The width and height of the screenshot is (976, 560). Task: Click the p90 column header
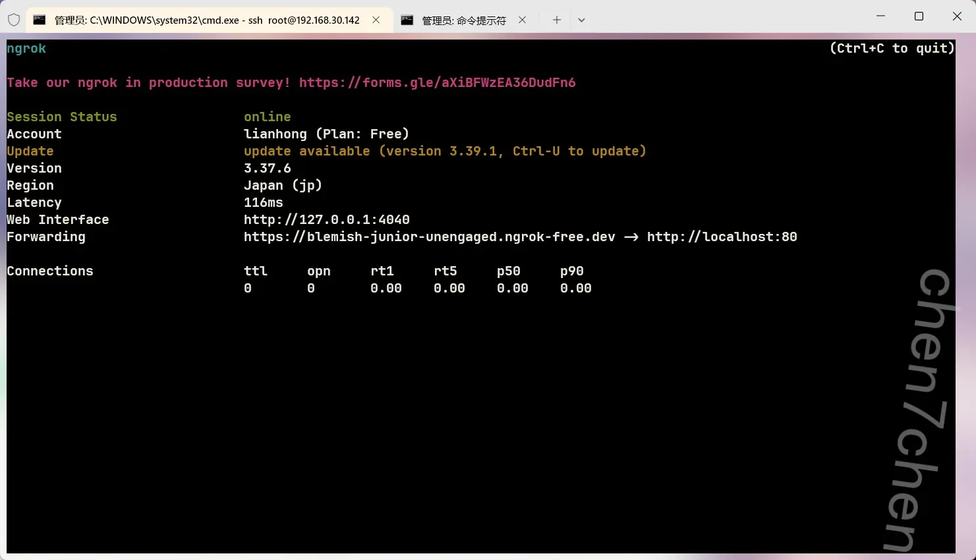572,271
